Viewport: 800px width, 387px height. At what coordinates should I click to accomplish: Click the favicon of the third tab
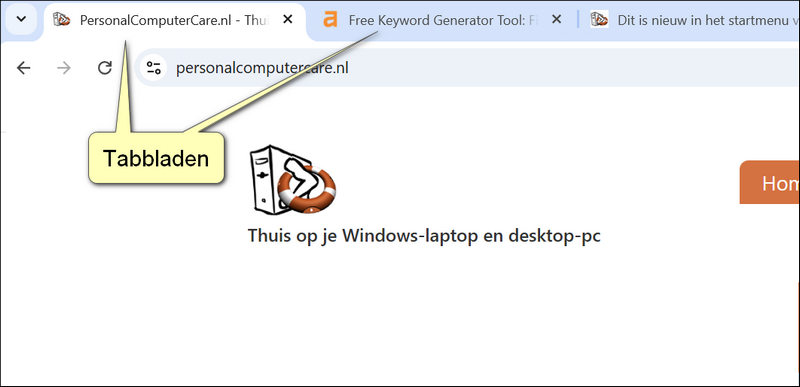pyautogui.click(x=599, y=19)
